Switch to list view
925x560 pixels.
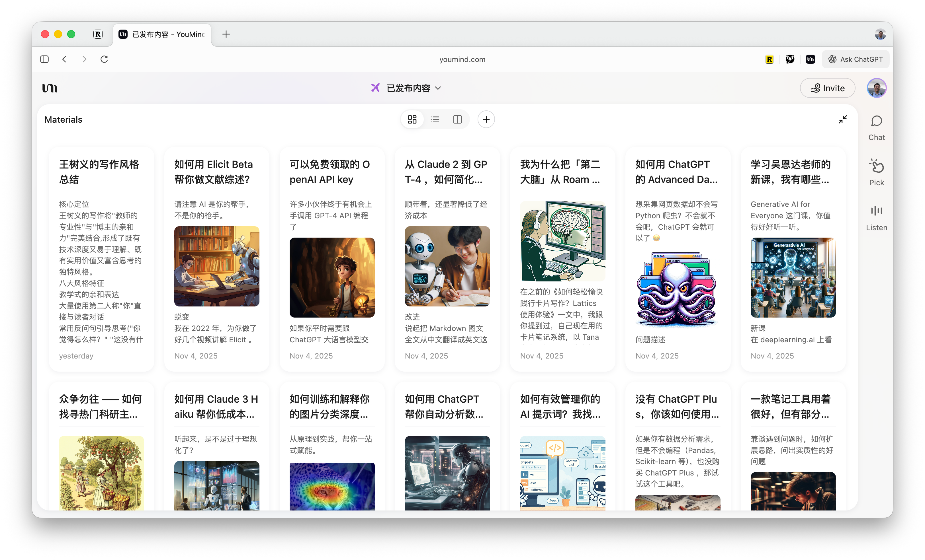coord(435,120)
